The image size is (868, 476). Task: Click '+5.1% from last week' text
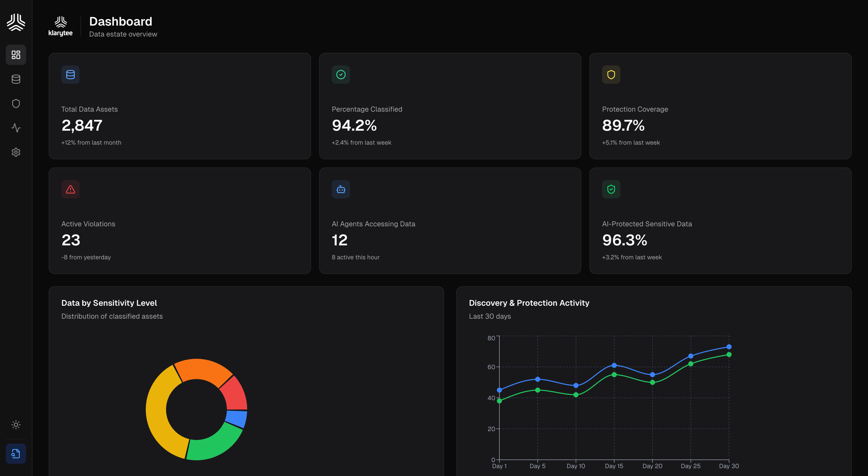631,143
